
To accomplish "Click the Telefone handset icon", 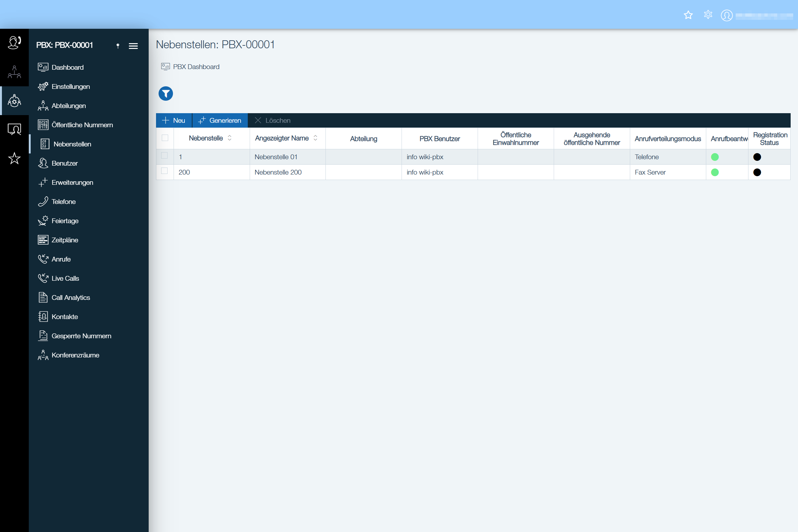I will [43, 201].
